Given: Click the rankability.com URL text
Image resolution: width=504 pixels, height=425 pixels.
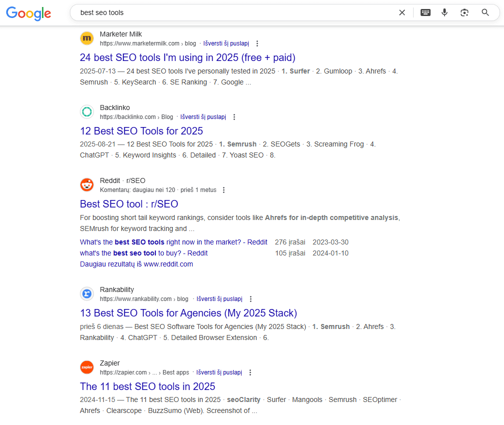Looking at the screenshot, I should [144, 299].
